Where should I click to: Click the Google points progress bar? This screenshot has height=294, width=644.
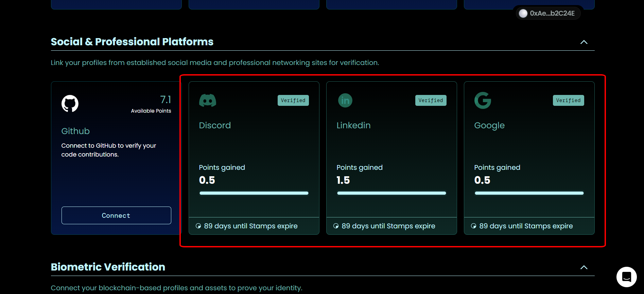point(529,193)
